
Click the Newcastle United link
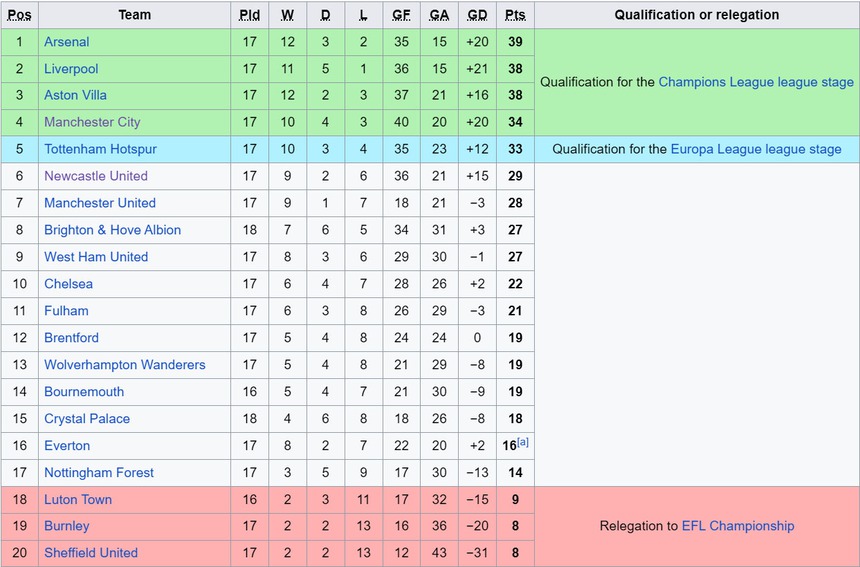(95, 176)
